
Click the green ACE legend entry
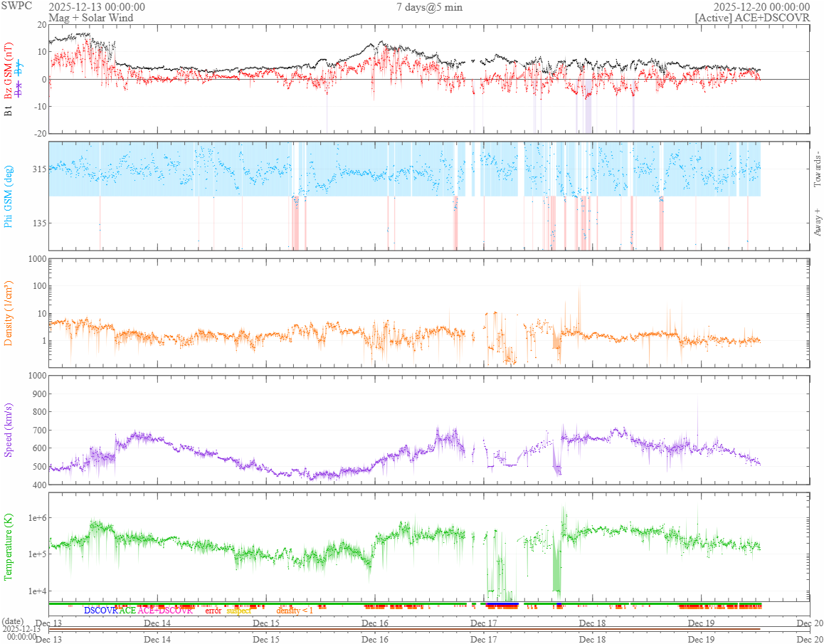tap(127, 611)
